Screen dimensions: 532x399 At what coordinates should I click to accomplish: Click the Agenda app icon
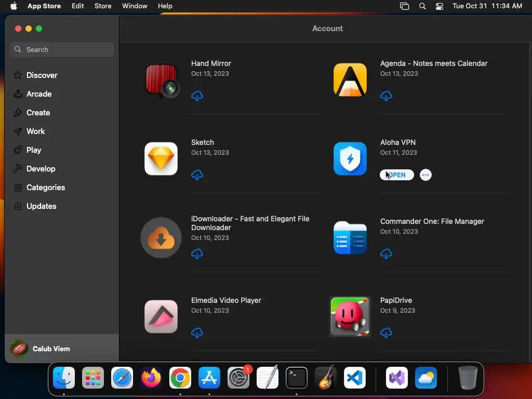(350, 79)
